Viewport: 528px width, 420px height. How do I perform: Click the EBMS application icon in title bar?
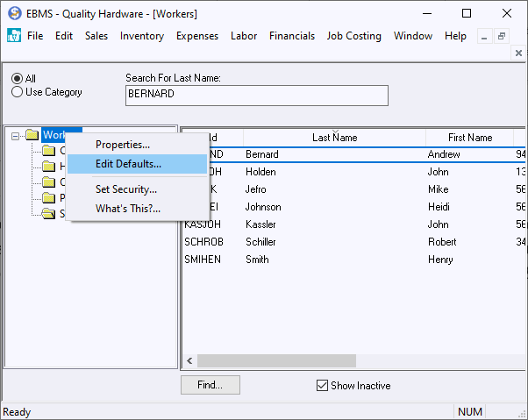click(x=13, y=14)
